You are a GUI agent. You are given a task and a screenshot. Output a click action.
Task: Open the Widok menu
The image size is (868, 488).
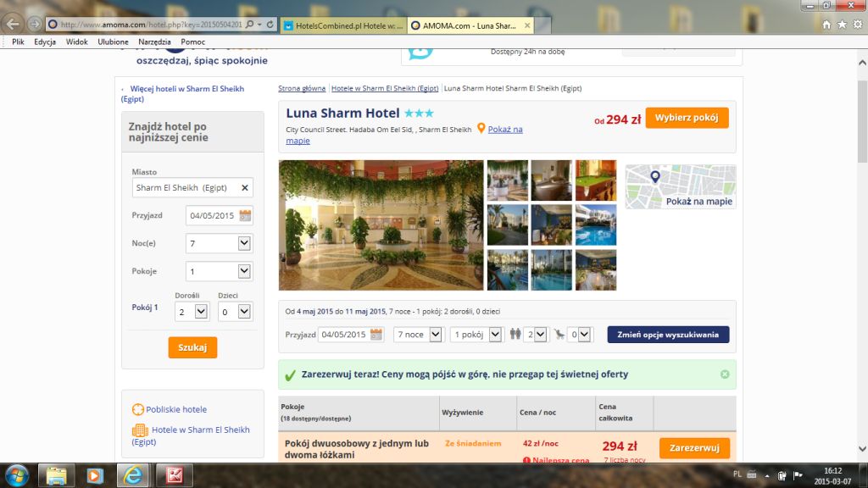[77, 42]
